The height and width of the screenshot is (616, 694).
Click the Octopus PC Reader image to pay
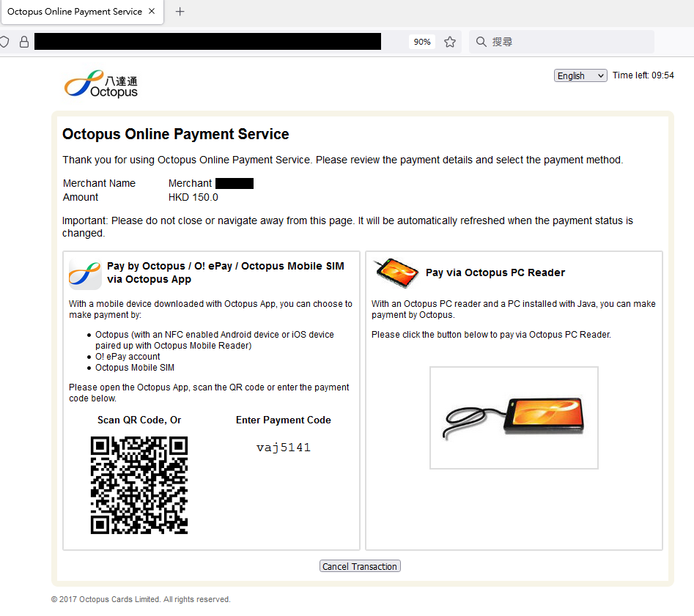point(514,418)
